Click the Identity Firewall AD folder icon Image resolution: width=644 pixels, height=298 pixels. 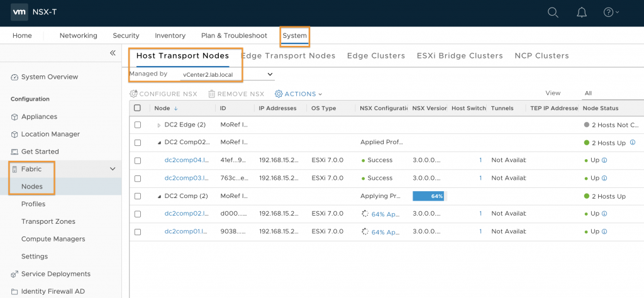pyautogui.click(x=14, y=292)
